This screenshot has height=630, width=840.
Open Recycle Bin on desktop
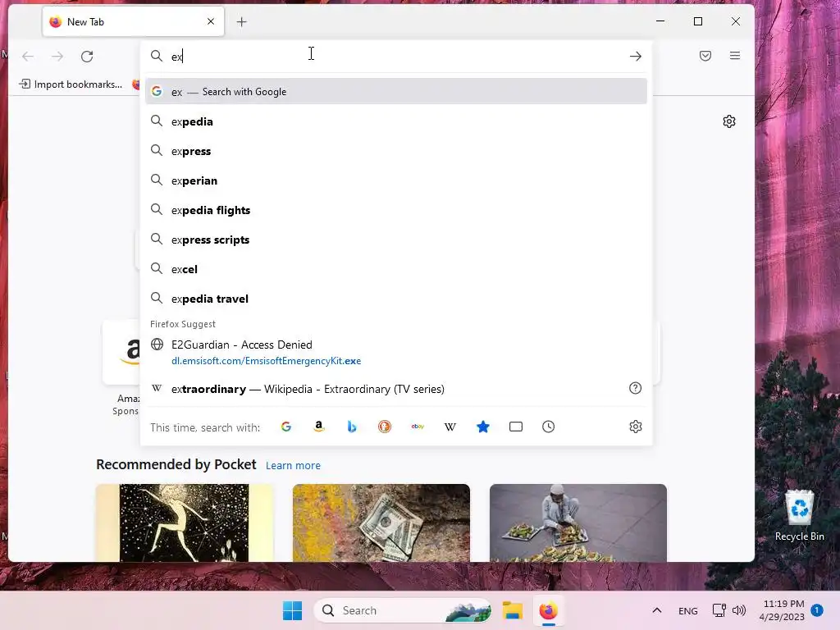pos(799,515)
